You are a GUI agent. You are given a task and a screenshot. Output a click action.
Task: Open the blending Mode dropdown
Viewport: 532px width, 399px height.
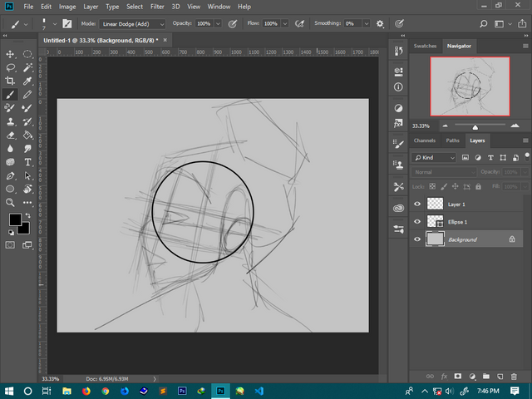pyautogui.click(x=132, y=24)
